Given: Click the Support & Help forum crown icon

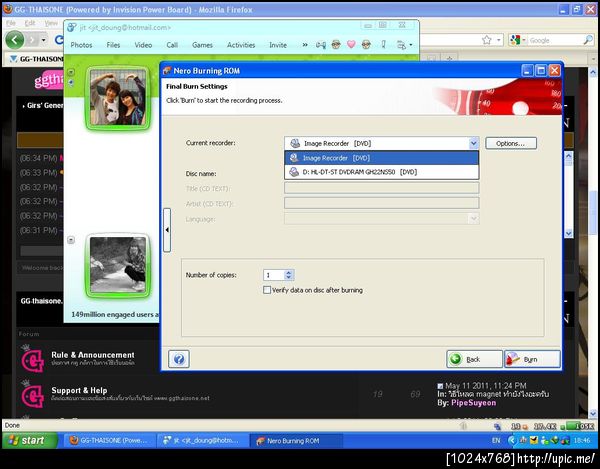Looking at the screenshot, I should click(33, 394).
